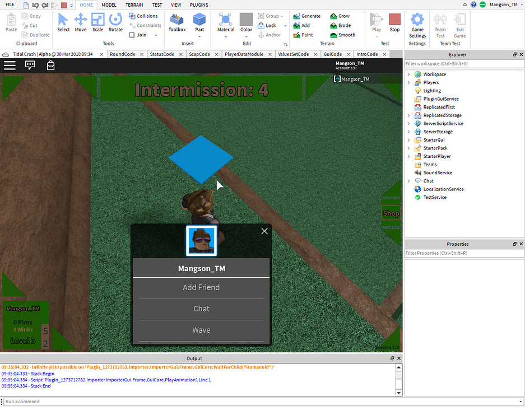Screen dimensions: 525x420
Task: Open the Material dropdown arrow
Action: point(226,36)
